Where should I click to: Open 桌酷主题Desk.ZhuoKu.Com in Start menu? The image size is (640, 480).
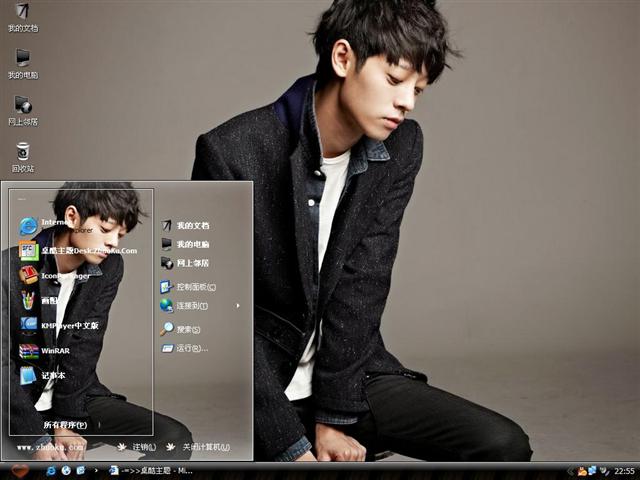pos(78,251)
